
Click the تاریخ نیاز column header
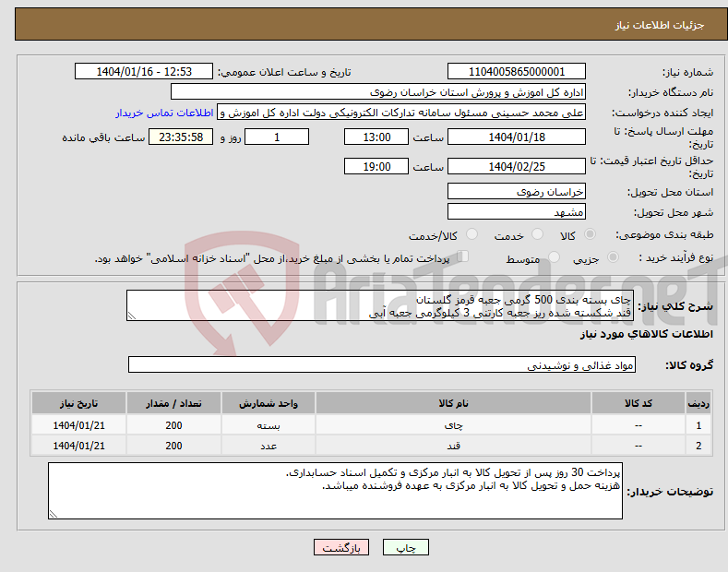(79, 403)
